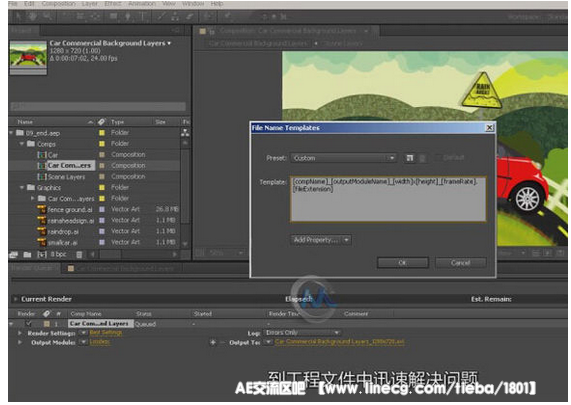Click the 8 bpc color depth label

click(59, 254)
